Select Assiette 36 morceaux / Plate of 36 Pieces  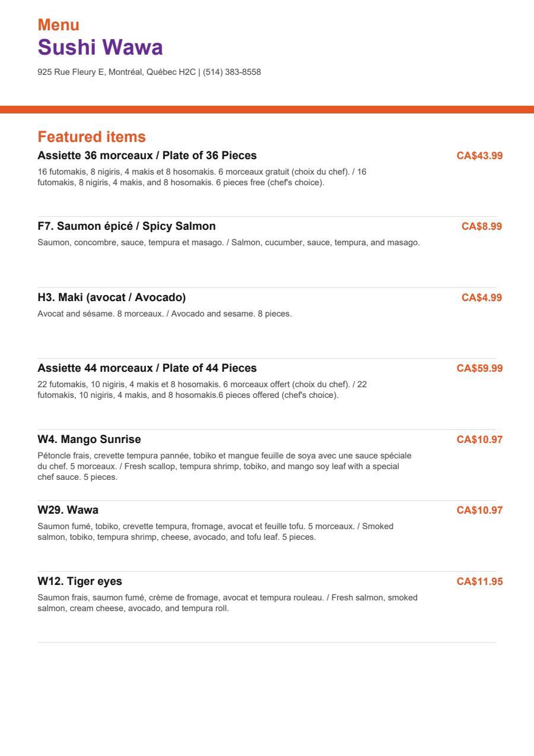(x=147, y=156)
